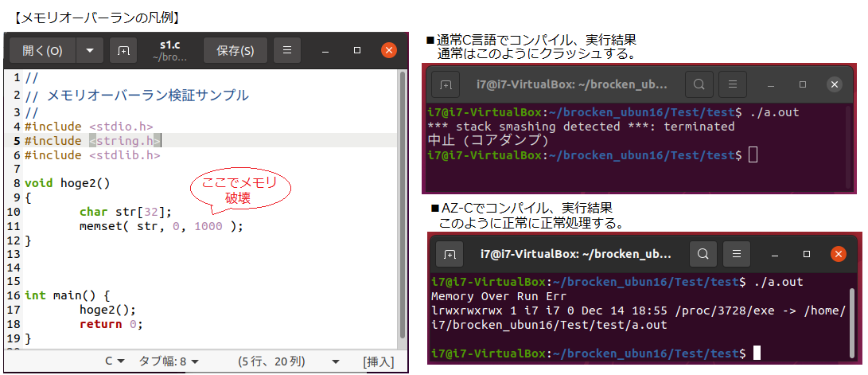Add a new tab in the upper terminal

pyautogui.click(x=445, y=84)
